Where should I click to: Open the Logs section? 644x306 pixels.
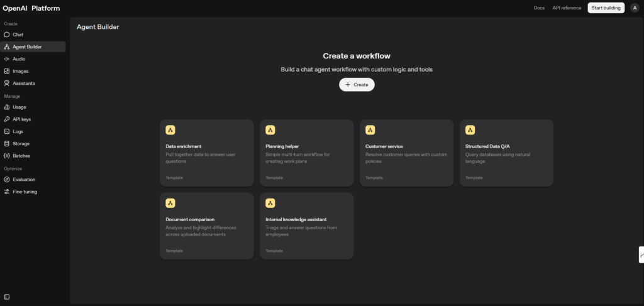(x=18, y=132)
